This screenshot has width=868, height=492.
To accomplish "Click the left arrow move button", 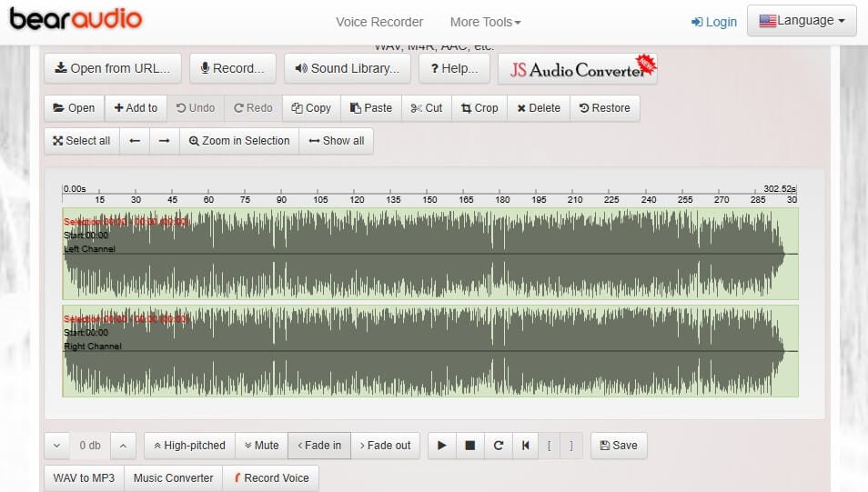I will click(x=135, y=141).
